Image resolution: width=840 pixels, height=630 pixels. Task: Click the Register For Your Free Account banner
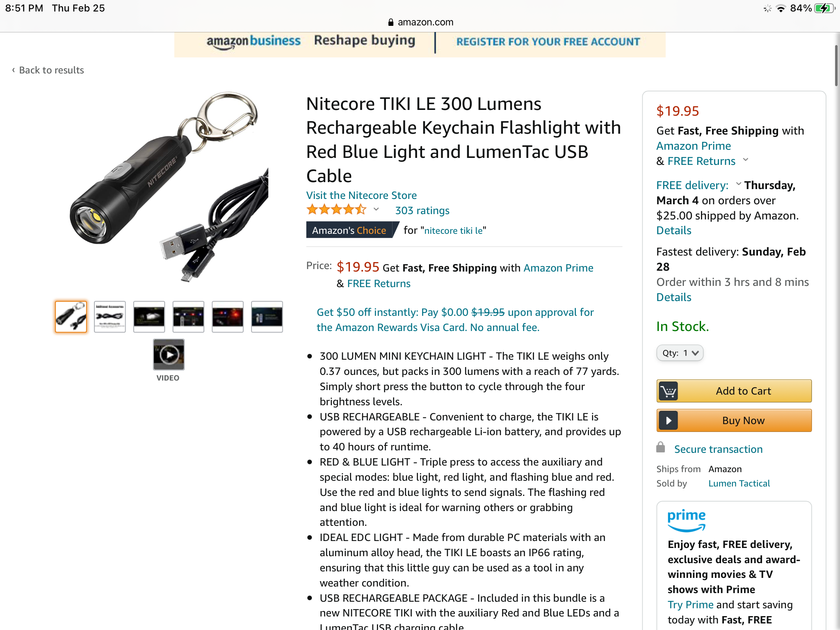coord(548,42)
